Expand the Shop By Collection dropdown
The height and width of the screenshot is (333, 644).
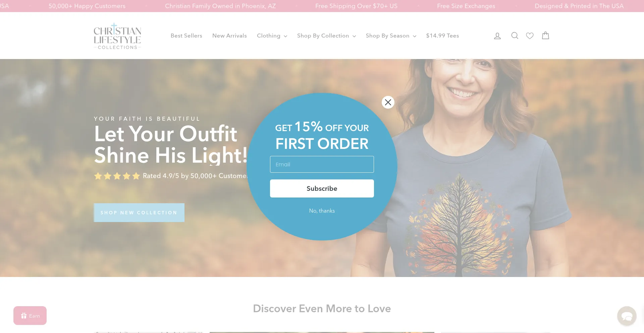[326, 36]
